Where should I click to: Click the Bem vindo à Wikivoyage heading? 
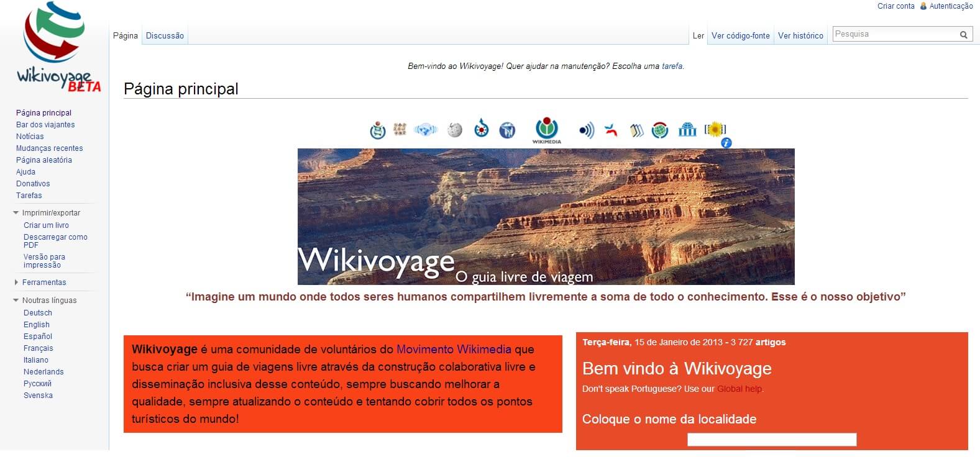[677, 369]
